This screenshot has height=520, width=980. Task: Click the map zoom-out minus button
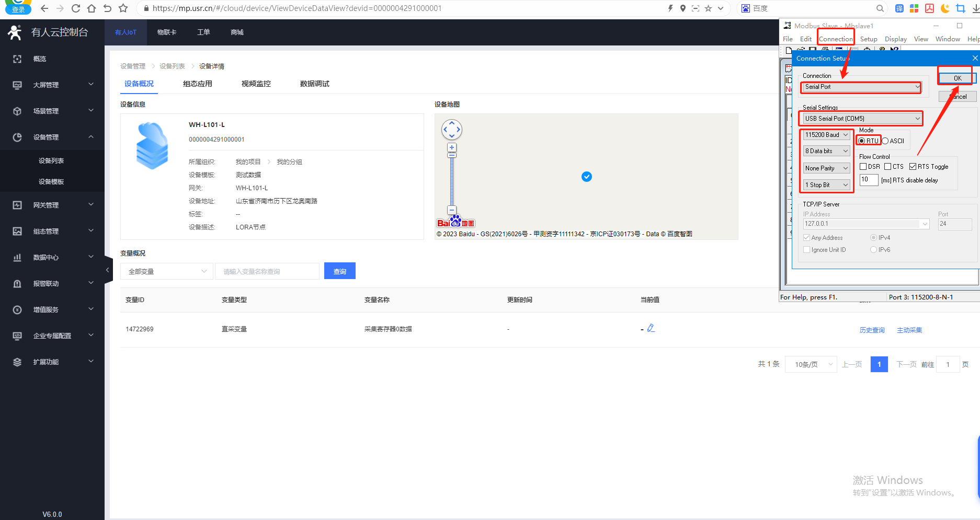(452, 210)
